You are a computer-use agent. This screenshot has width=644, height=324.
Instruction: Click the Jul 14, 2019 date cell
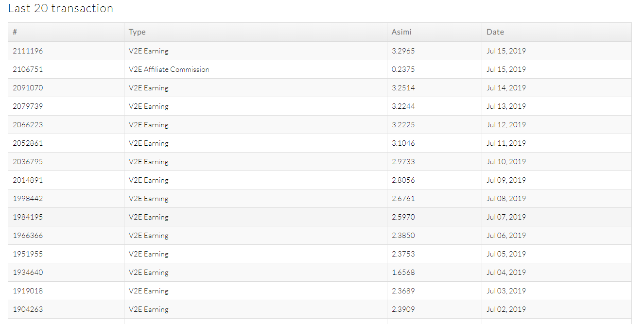pos(506,88)
